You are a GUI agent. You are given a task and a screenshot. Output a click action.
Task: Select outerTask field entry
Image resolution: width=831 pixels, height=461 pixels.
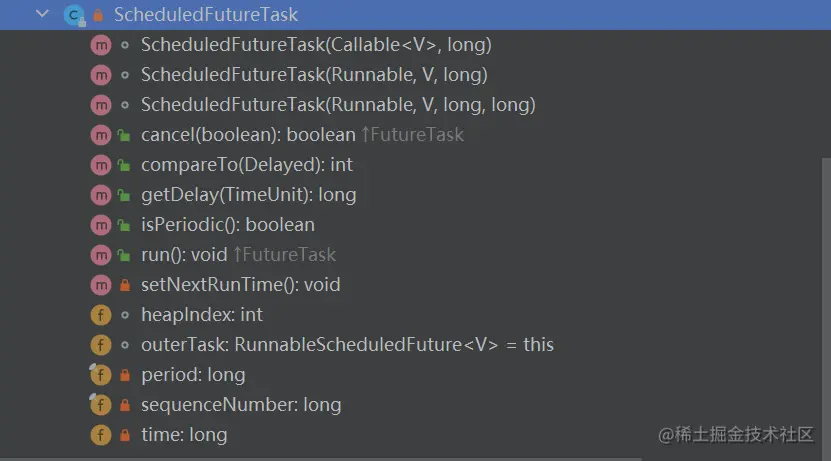pyautogui.click(x=347, y=345)
